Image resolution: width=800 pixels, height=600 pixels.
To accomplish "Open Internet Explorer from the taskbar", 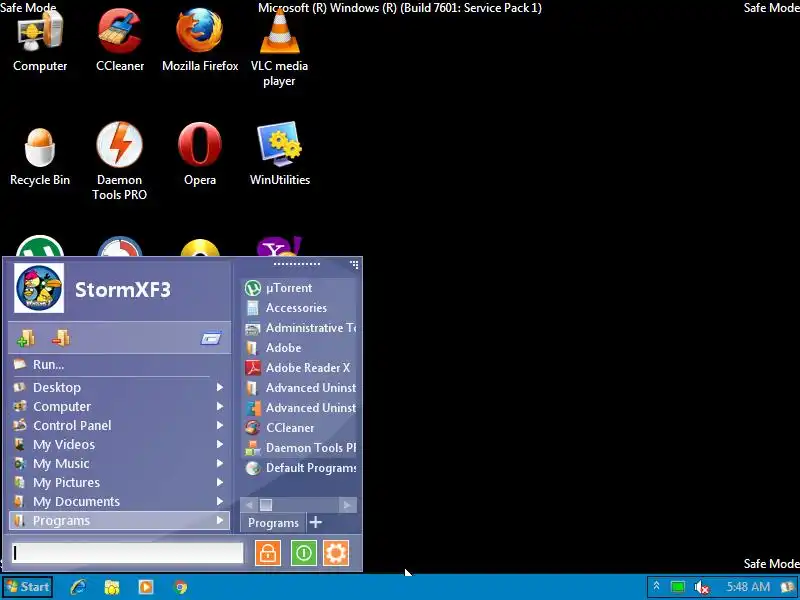I will point(78,587).
